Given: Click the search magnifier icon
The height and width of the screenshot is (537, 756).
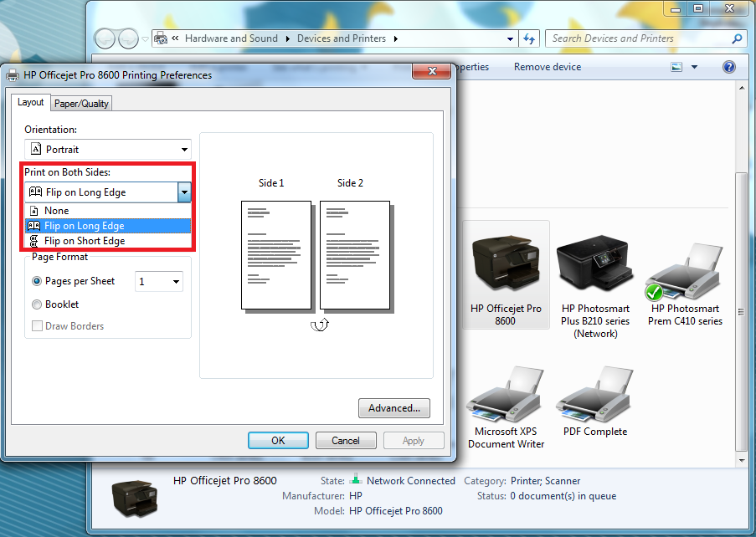Looking at the screenshot, I should (737, 38).
